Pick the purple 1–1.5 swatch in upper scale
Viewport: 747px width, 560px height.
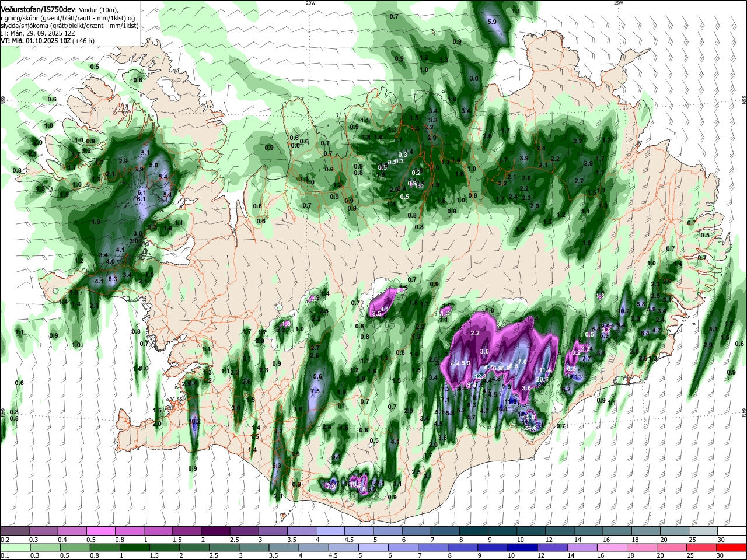pyautogui.click(x=158, y=531)
